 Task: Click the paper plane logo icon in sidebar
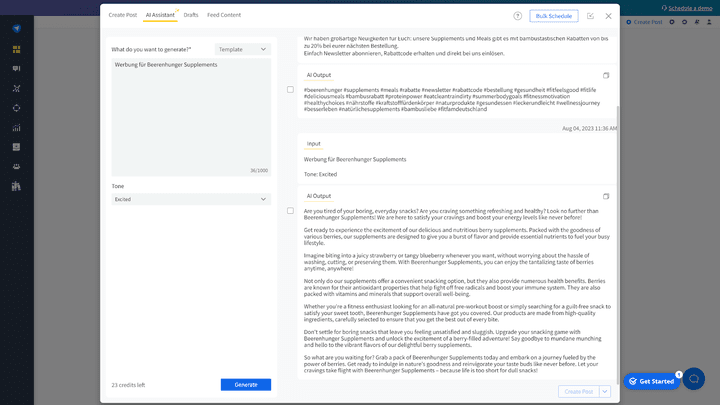click(17, 28)
